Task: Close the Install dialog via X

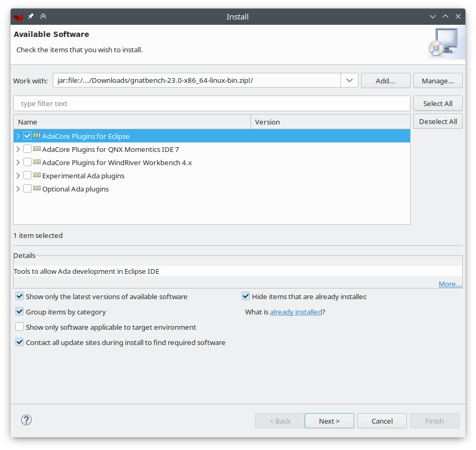Action: click(458, 16)
